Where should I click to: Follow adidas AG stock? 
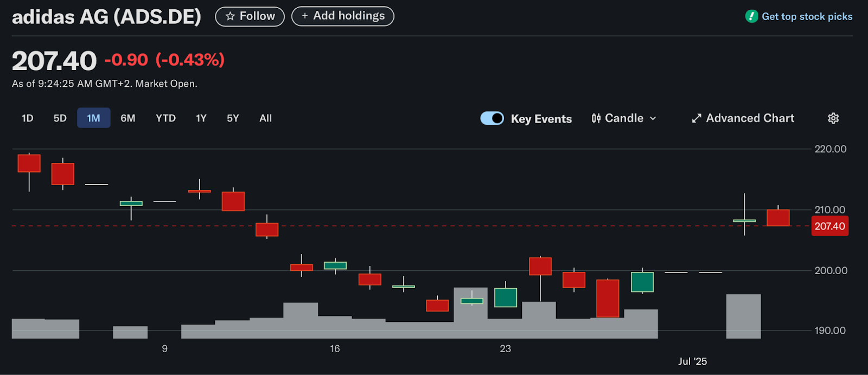click(x=250, y=16)
